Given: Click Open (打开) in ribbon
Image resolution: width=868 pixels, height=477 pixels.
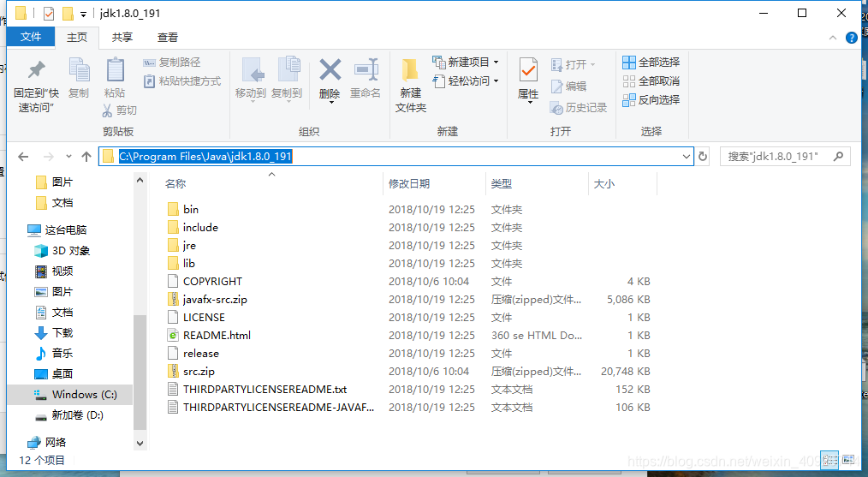Looking at the screenshot, I should (x=573, y=65).
